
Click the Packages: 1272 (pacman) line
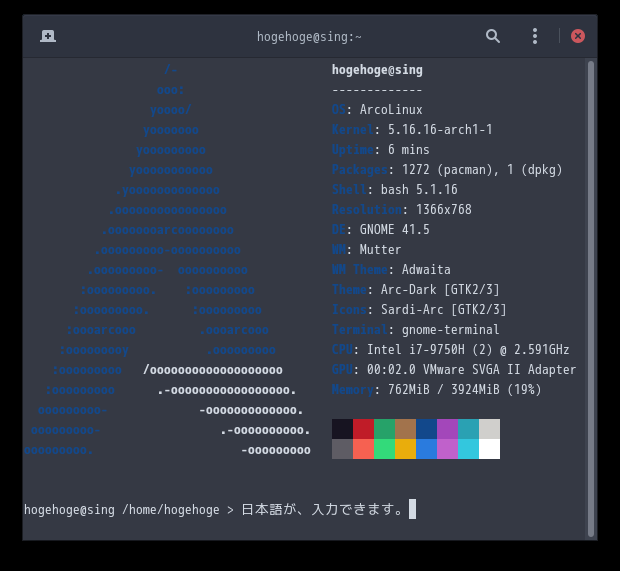[x=447, y=170]
